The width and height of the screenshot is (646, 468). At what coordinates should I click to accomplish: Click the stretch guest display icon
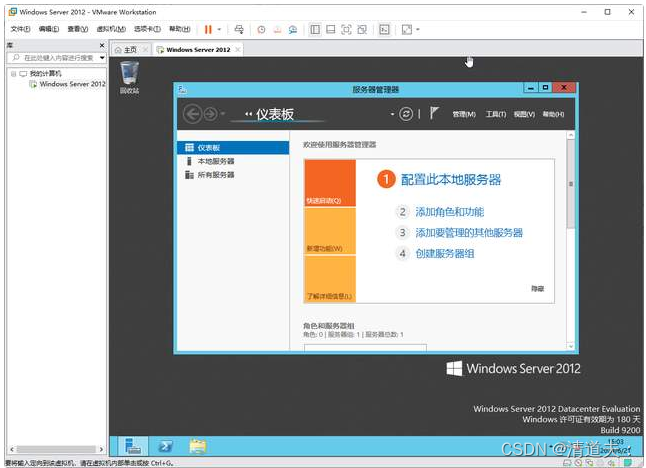pyautogui.click(x=407, y=29)
